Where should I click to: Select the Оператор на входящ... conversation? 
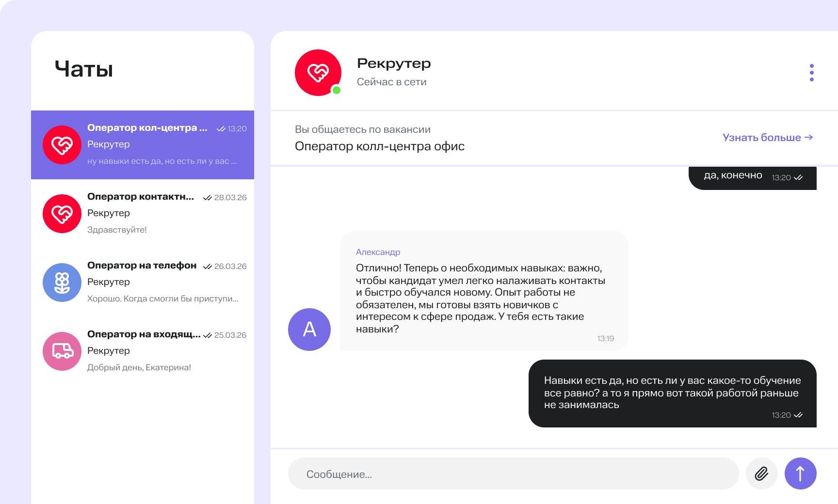coord(144,334)
